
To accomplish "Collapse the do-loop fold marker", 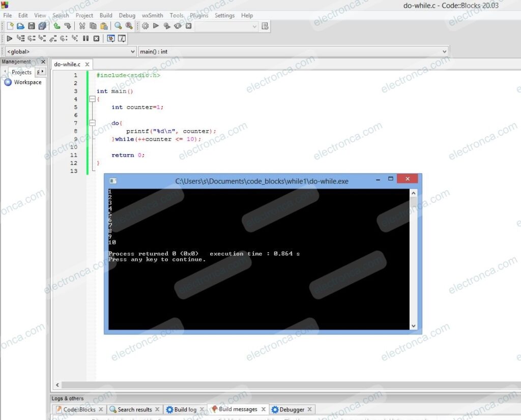I will (x=92, y=123).
